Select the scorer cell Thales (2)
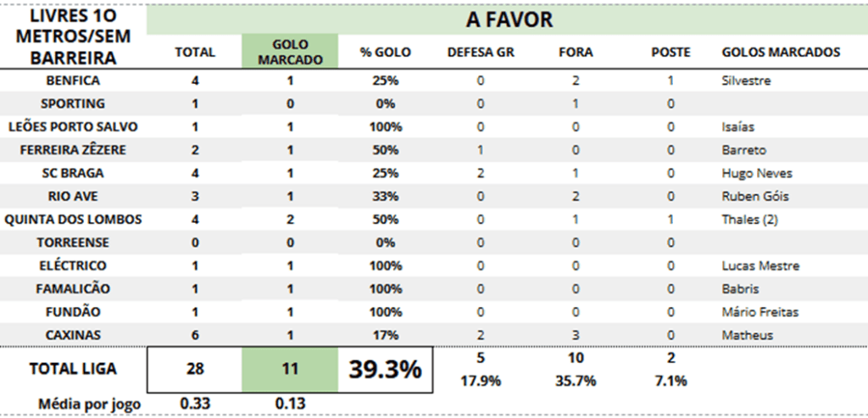The height and width of the screenshot is (418, 868). pyautogui.click(x=748, y=220)
